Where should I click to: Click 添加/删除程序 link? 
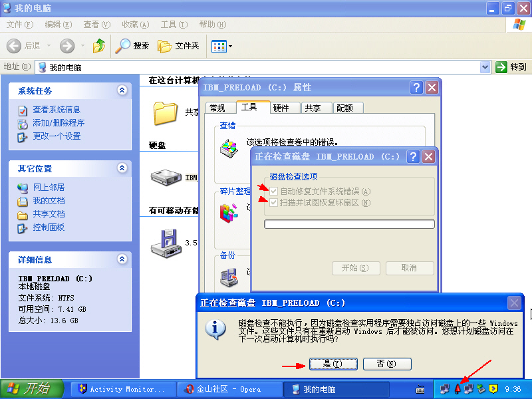59,123
